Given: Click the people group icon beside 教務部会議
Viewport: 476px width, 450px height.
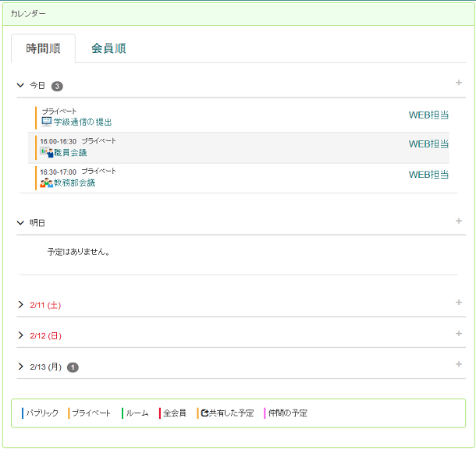Looking at the screenshot, I should pyautogui.click(x=47, y=182).
